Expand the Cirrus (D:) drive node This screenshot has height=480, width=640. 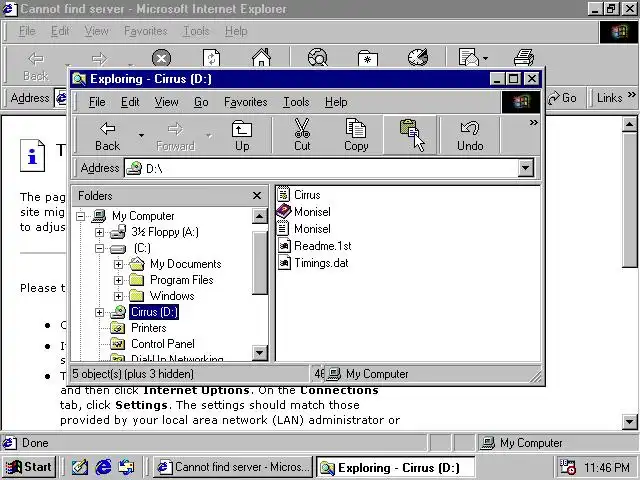click(99, 312)
